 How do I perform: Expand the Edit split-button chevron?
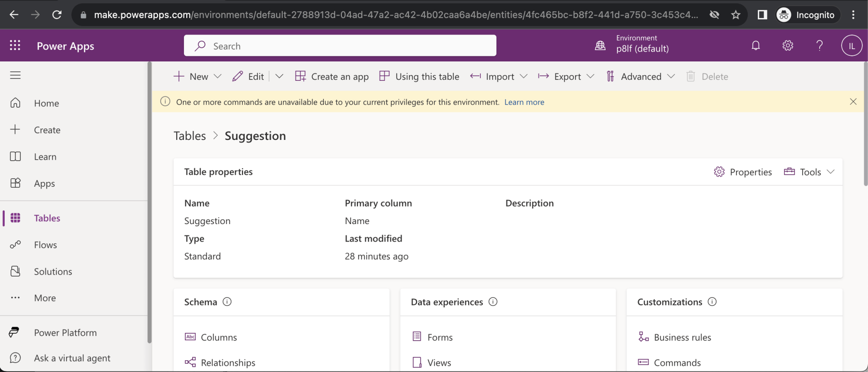click(x=279, y=77)
